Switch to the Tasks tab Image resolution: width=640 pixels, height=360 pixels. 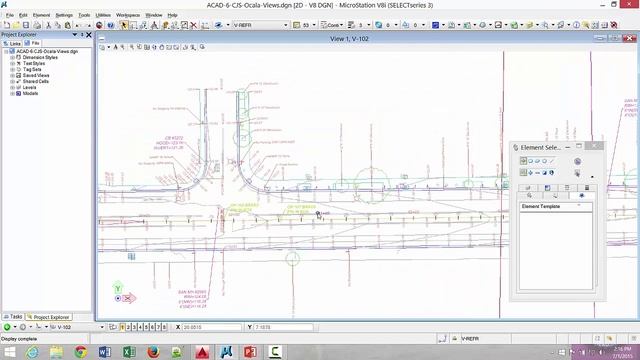coord(13,317)
